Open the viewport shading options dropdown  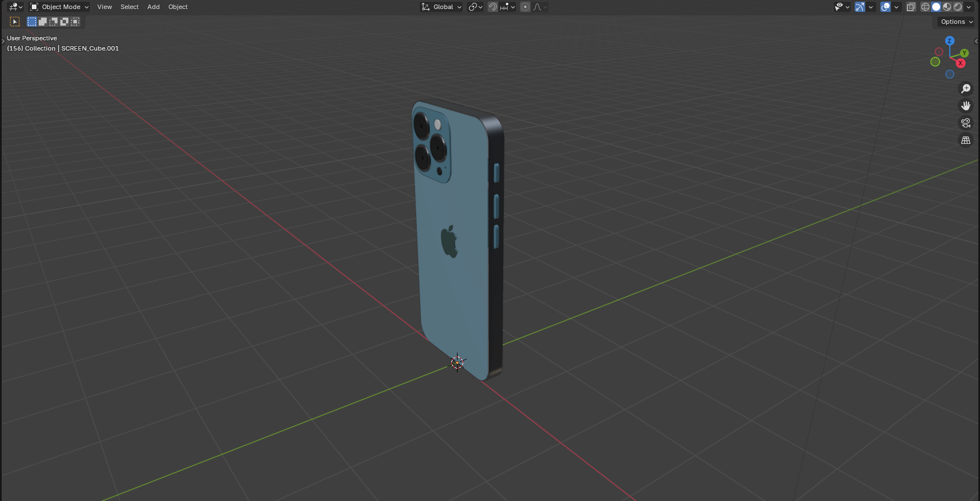tap(969, 7)
